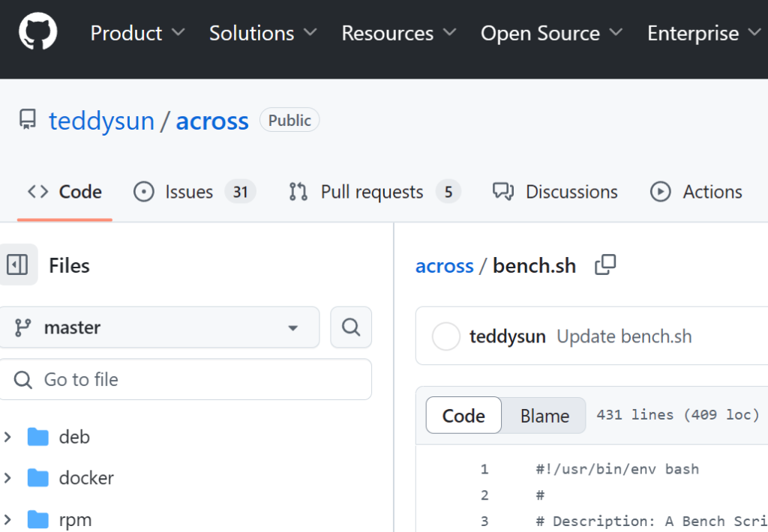Open the Product dropdown menu

pos(138,33)
